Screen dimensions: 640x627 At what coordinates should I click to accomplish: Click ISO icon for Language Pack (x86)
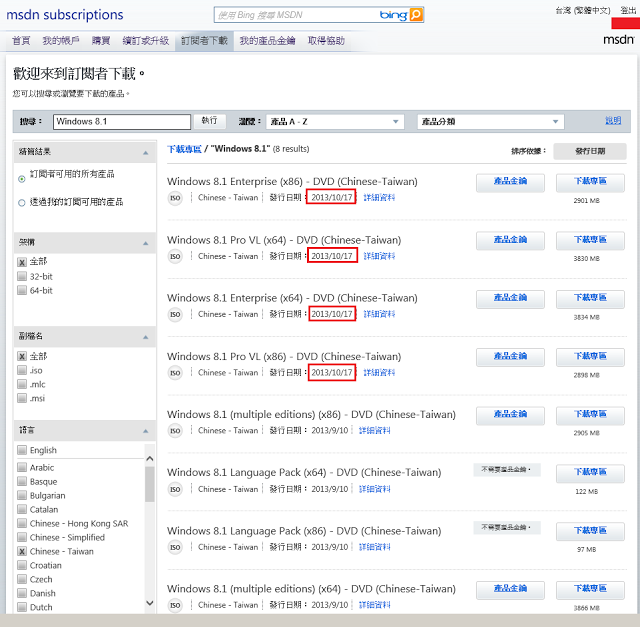click(x=175, y=547)
